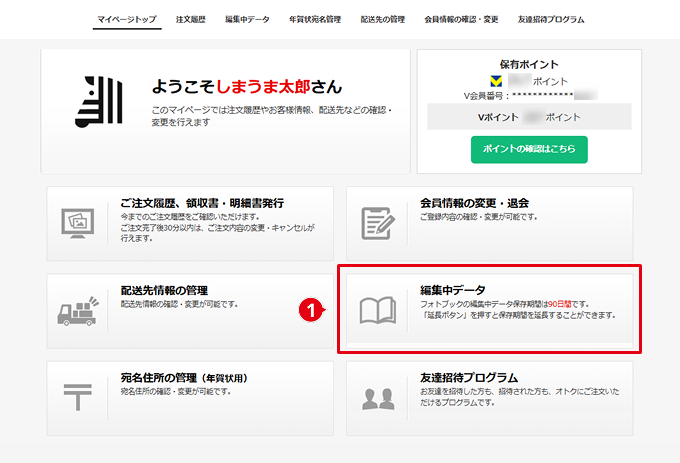
Task: Go to the 配送先の管理 tab
Action: pos(382,20)
